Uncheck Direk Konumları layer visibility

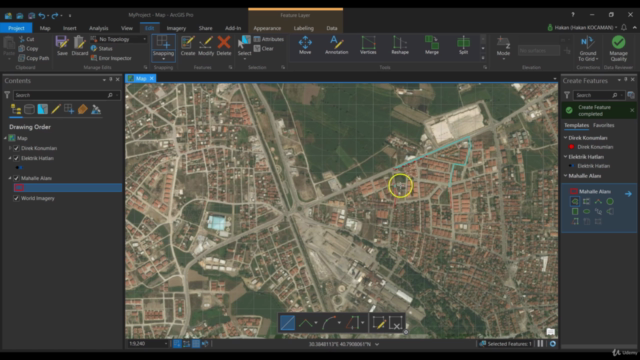(16, 148)
